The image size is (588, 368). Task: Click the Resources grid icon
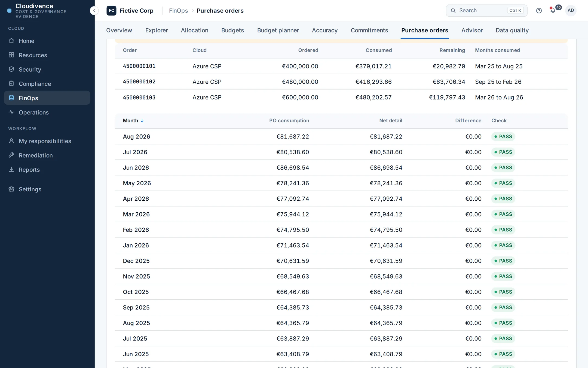[x=11, y=55]
